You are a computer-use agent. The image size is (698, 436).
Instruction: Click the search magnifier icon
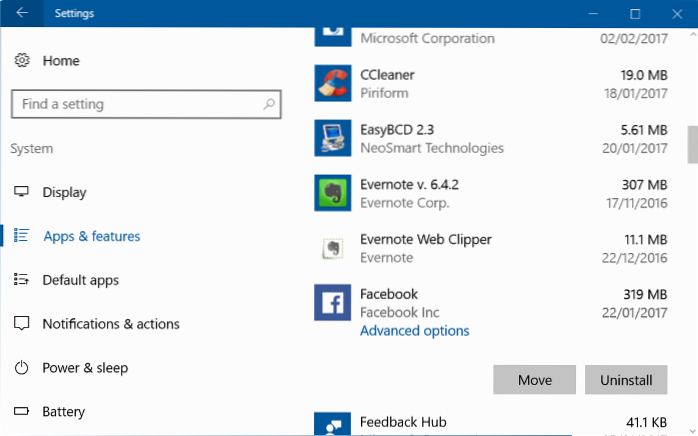coord(269,104)
